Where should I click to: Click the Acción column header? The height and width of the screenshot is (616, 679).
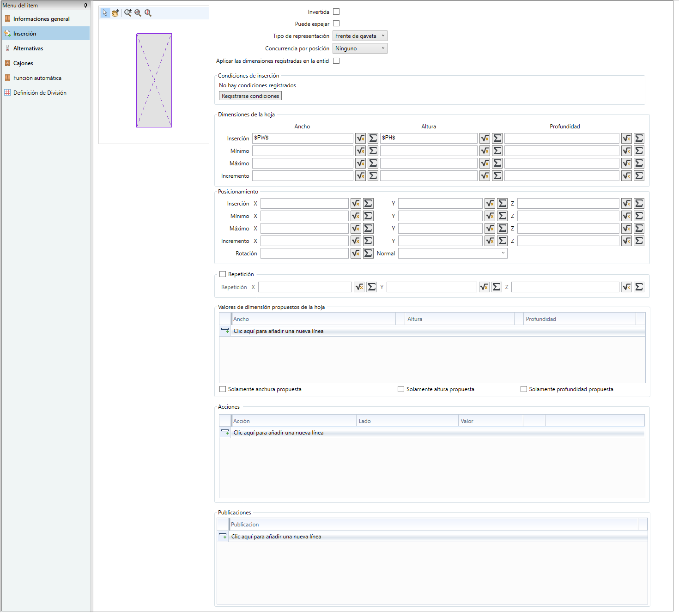click(294, 421)
